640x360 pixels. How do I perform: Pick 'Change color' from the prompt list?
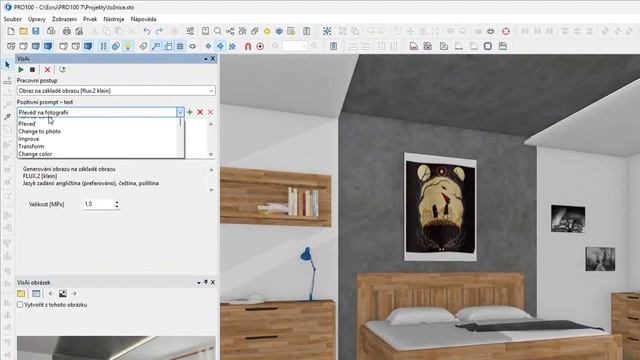[35, 154]
